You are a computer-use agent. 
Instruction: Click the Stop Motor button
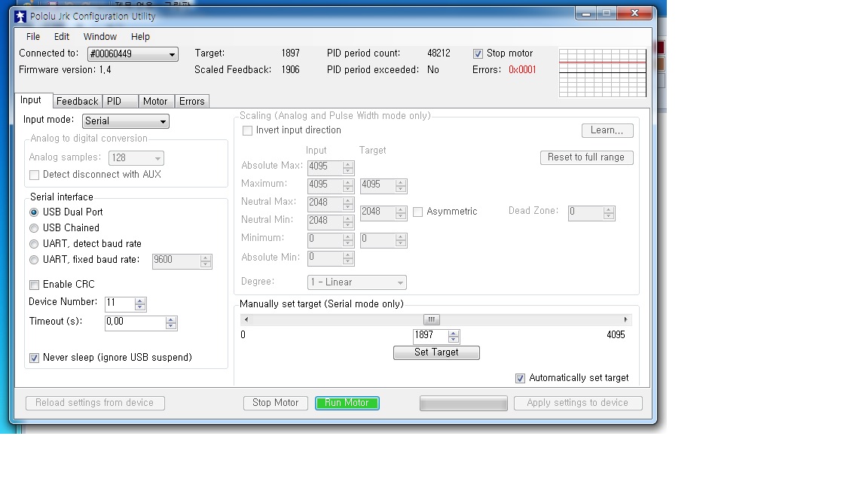pyautogui.click(x=275, y=403)
